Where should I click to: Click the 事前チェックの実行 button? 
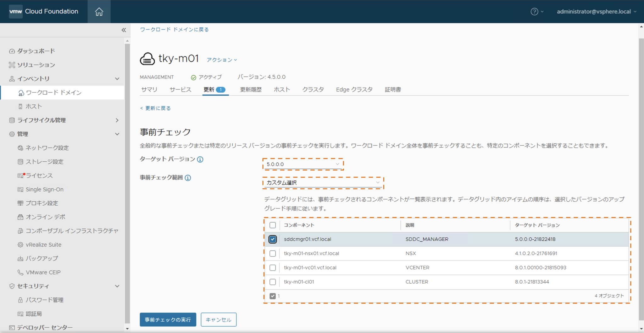pos(168,319)
